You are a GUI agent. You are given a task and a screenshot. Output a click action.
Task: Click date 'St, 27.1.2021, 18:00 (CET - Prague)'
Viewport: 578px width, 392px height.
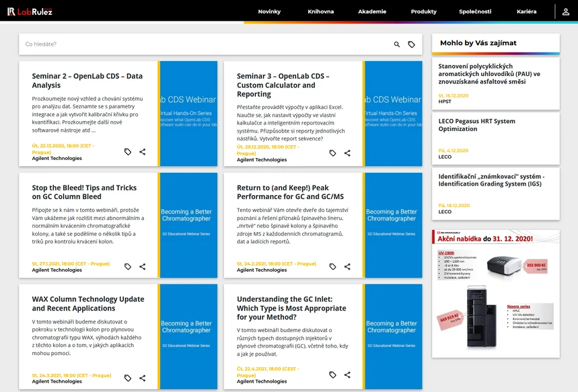tap(71, 264)
